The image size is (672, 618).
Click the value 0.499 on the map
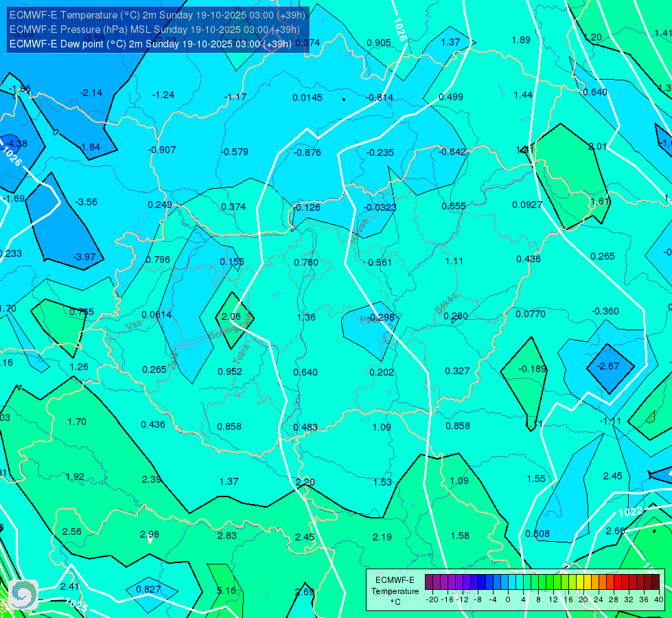coord(451,97)
